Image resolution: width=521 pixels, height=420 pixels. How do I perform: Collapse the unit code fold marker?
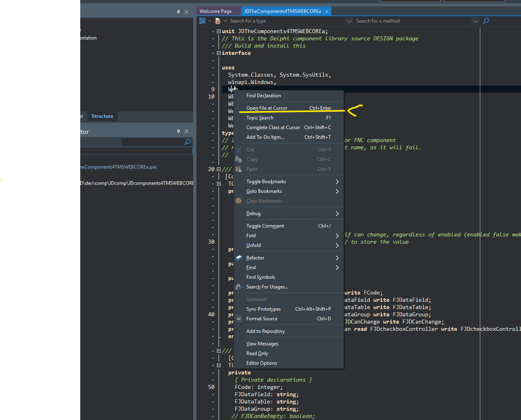coord(219,31)
